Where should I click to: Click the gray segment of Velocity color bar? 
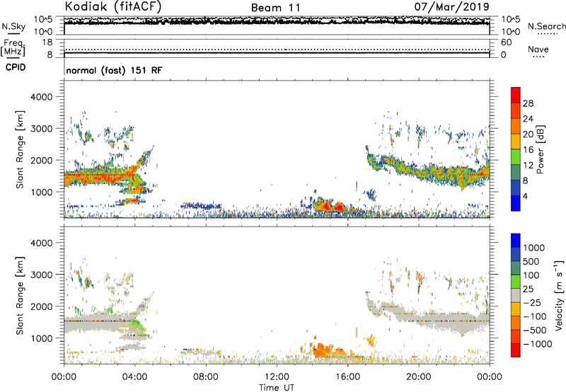point(516,295)
